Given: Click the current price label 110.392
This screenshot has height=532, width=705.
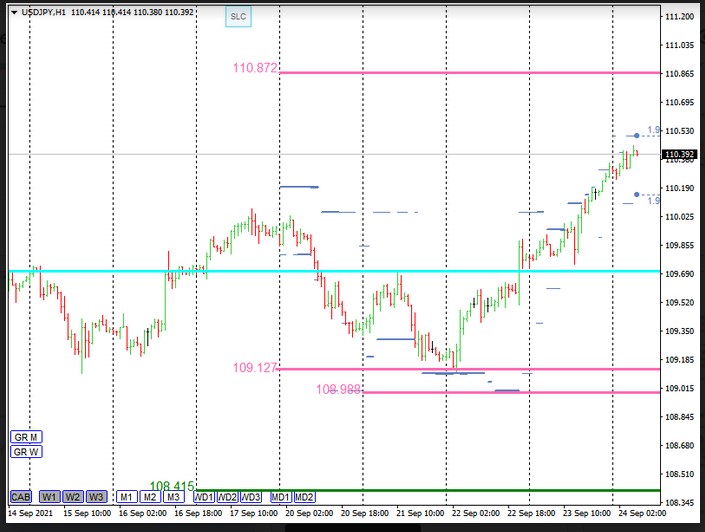Looking at the screenshot, I should 680,154.
